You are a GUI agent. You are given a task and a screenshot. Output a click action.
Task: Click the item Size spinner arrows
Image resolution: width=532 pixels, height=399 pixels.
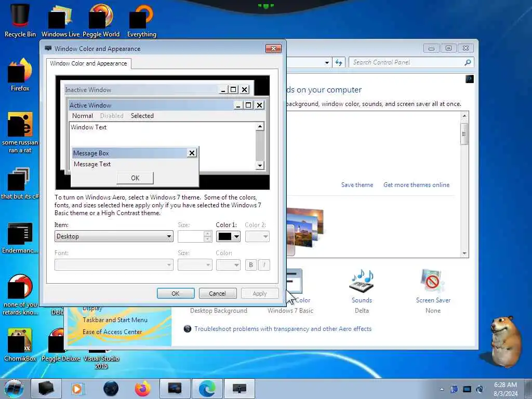[x=208, y=236]
